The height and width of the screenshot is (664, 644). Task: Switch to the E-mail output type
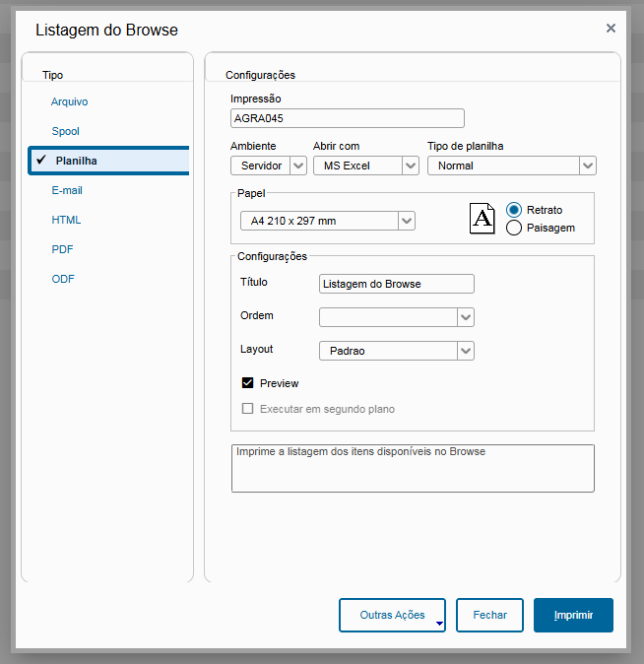click(67, 190)
